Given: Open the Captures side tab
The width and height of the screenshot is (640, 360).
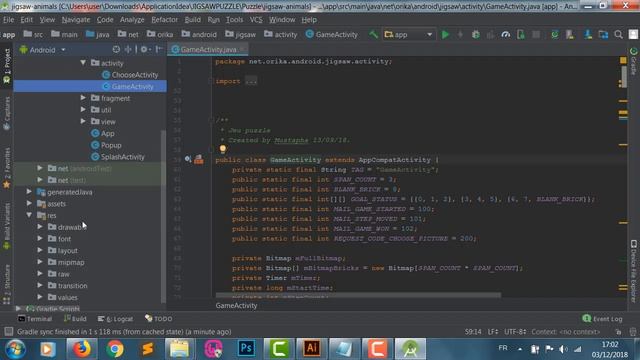Looking at the screenshot, I should [x=7, y=113].
